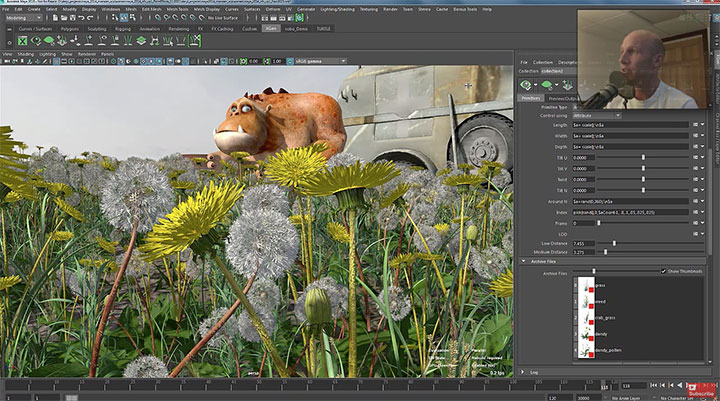Open the XGen panel File menu
This screenshot has width=720, height=401.
[524, 62]
